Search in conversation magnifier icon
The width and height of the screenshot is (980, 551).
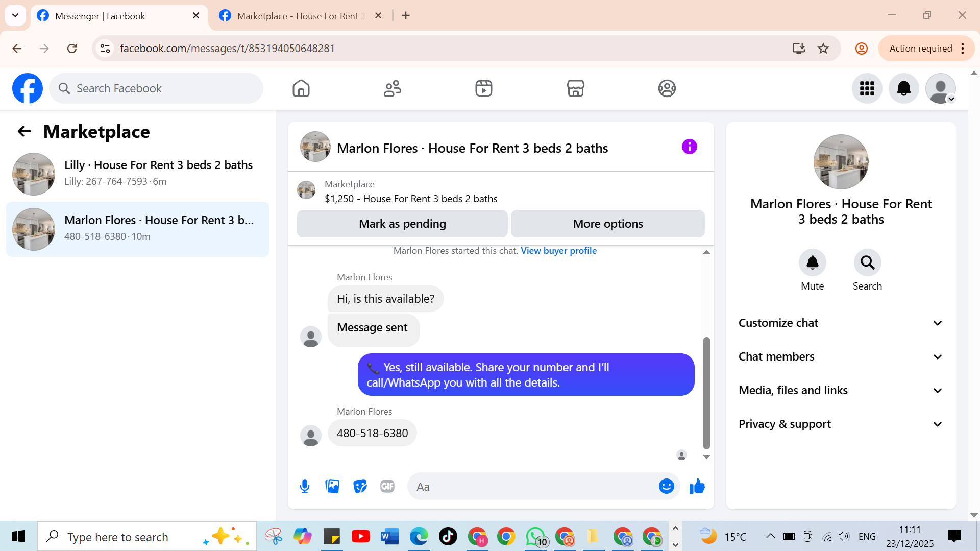coord(868,262)
